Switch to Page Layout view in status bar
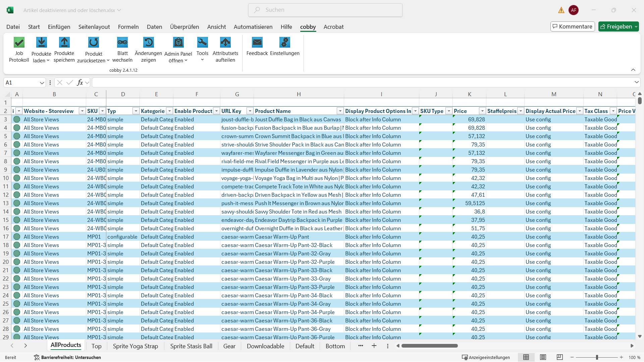The height and width of the screenshot is (362, 644). [x=543, y=357]
